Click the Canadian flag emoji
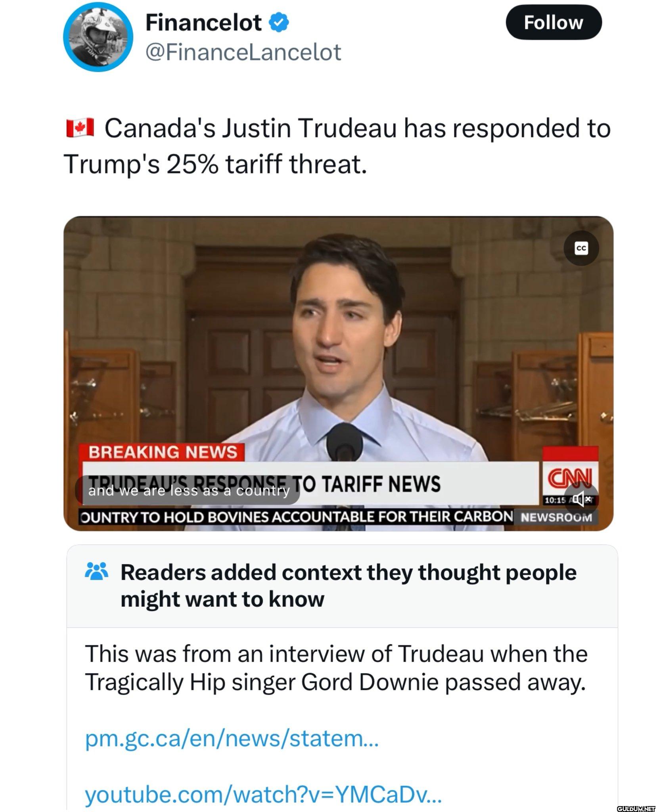 tap(80, 128)
